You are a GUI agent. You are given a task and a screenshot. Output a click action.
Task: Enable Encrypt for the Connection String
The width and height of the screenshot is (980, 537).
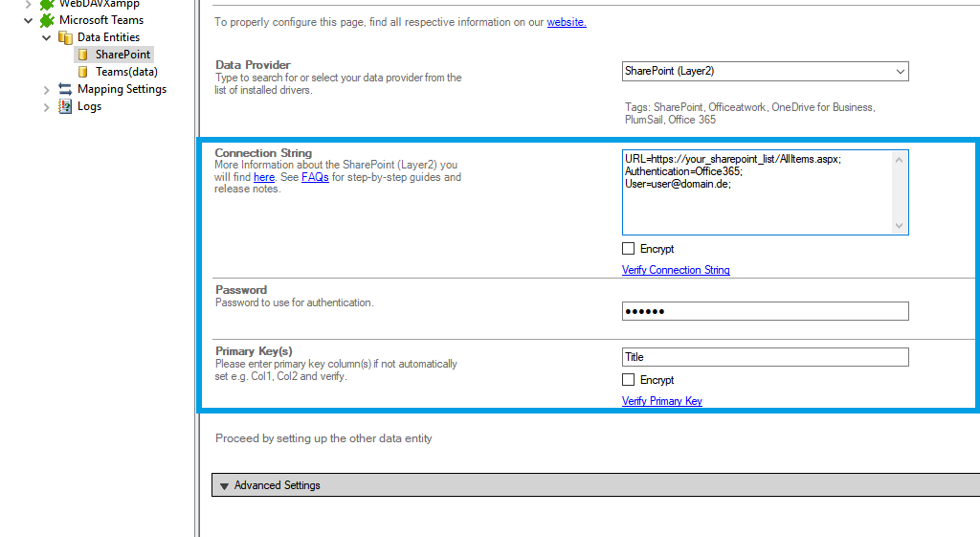tap(629, 249)
